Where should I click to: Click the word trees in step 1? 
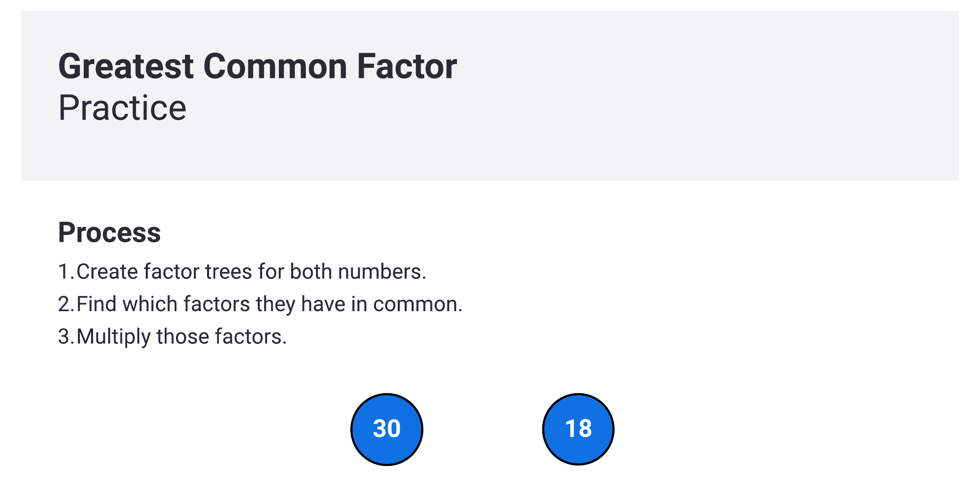point(228,272)
